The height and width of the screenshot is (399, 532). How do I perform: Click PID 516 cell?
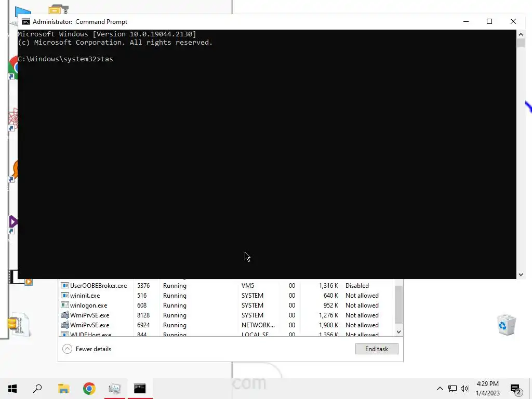point(142,296)
